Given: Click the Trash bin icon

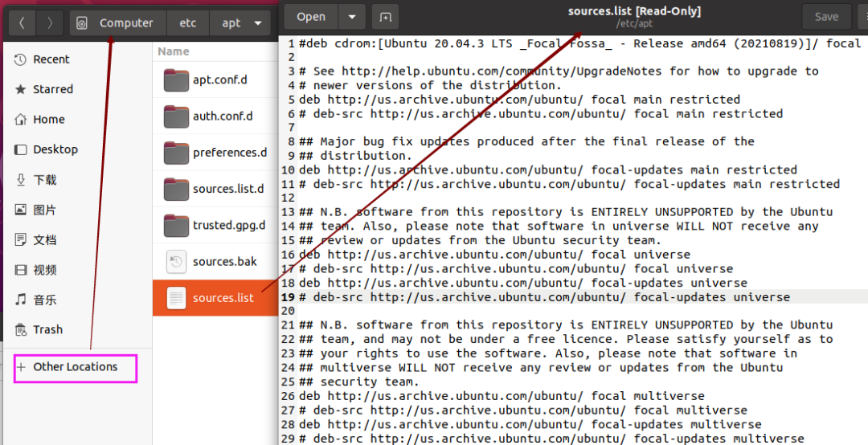Looking at the screenshot, I should [20, 330].
